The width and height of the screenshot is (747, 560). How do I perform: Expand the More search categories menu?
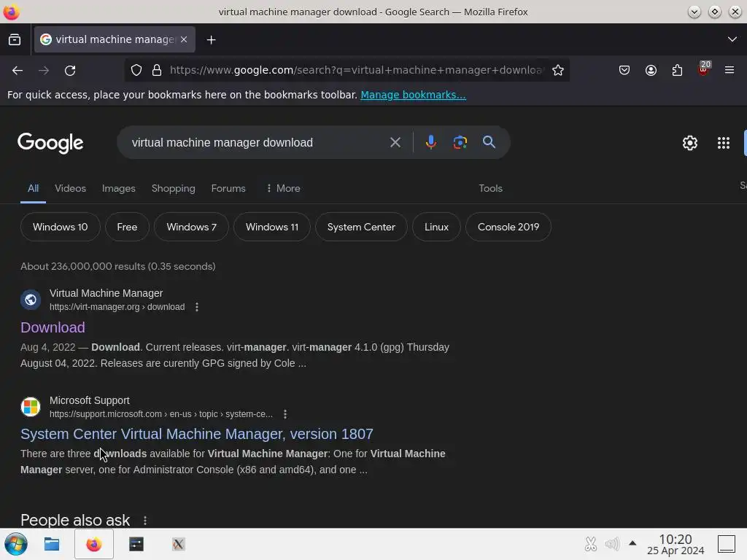click(x=283, y=189)
